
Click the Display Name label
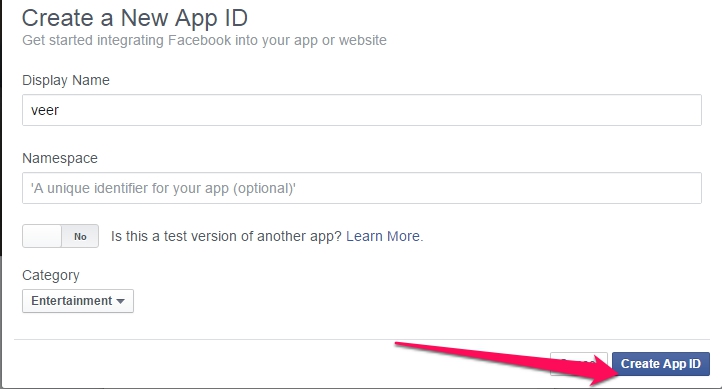coord(66,80)
